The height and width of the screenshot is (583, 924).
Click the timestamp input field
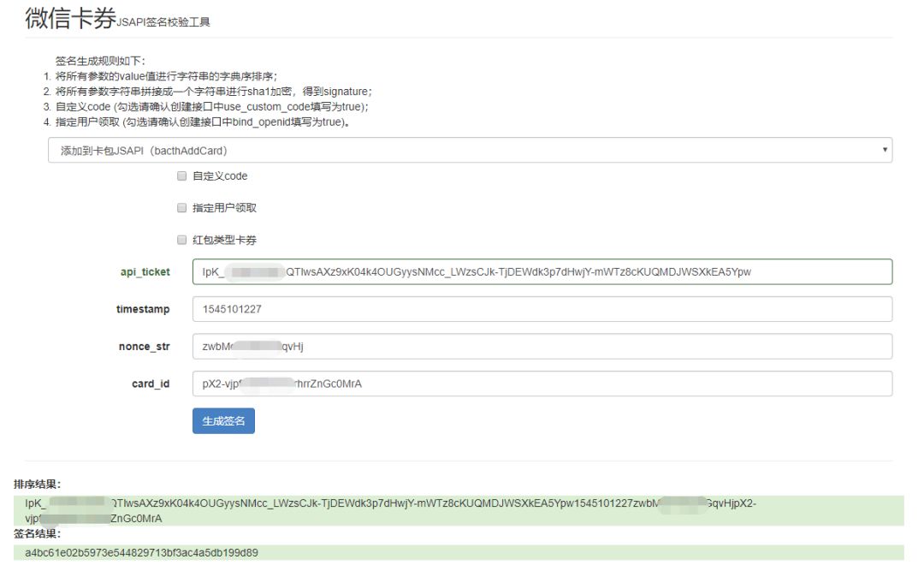click(x=542, y=309)
